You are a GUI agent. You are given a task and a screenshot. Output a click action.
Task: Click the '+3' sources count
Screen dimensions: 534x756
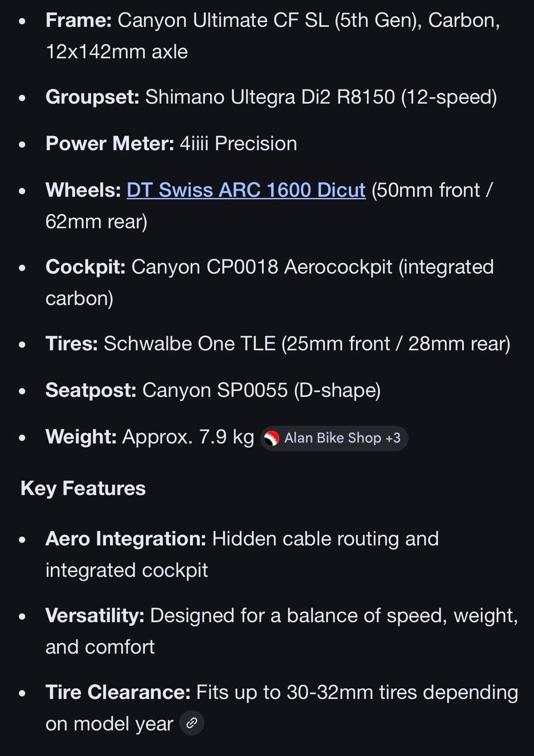393,438
